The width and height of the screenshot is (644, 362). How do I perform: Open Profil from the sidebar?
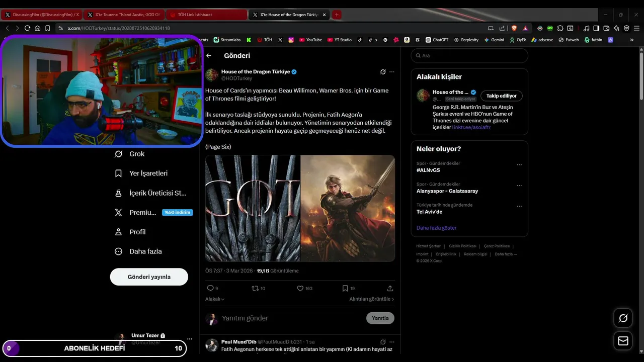tap(130, 232)
